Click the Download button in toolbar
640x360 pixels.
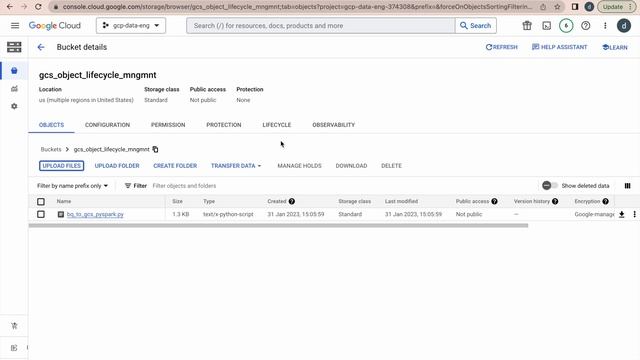coord(351,166)
